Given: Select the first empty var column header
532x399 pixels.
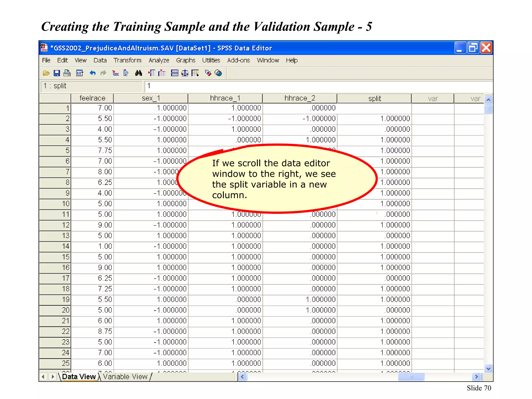Looking at the screenshot, I should tap(433, 98).
